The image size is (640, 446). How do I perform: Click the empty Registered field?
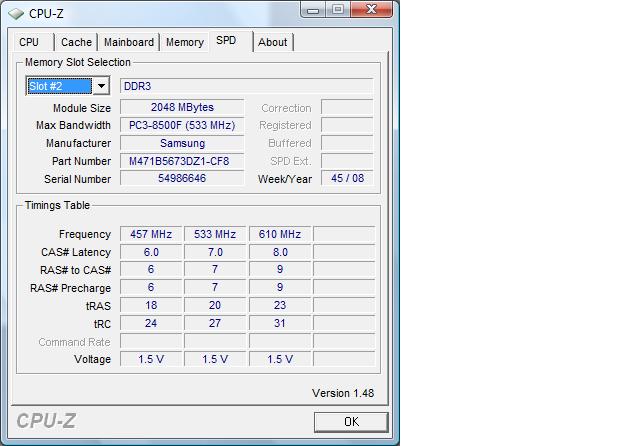coord(347,125)
